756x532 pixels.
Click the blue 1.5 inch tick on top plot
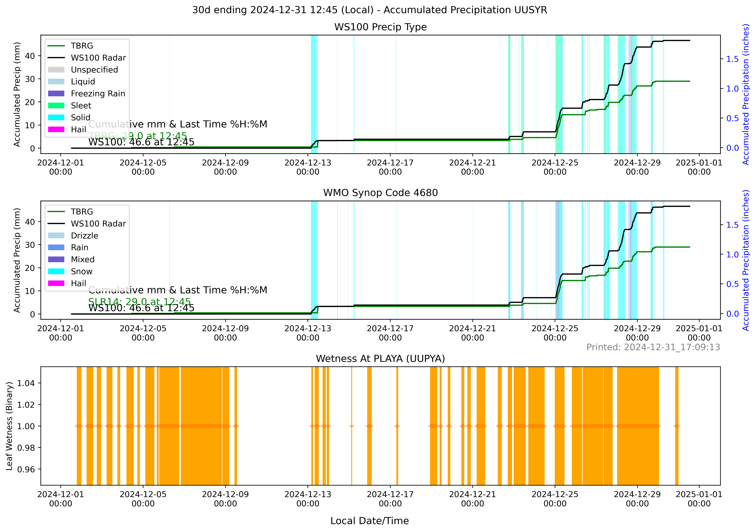click(733, 59)
